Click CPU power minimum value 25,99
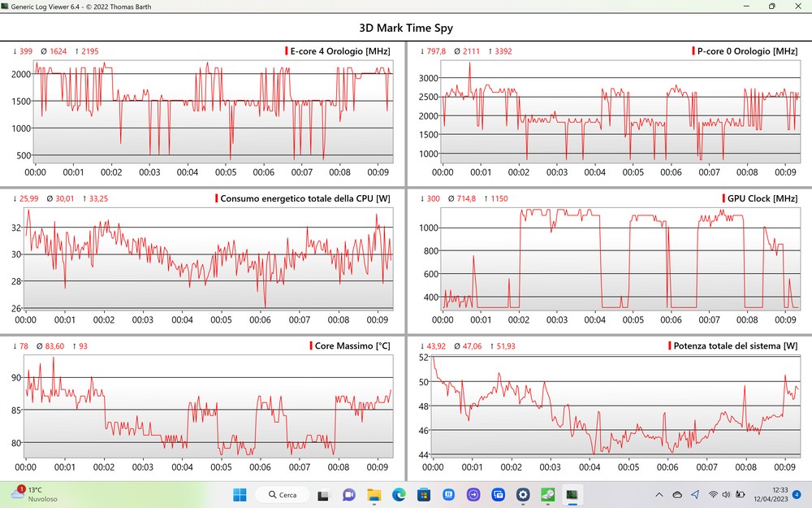812x508 pixels. click(28, 198)
